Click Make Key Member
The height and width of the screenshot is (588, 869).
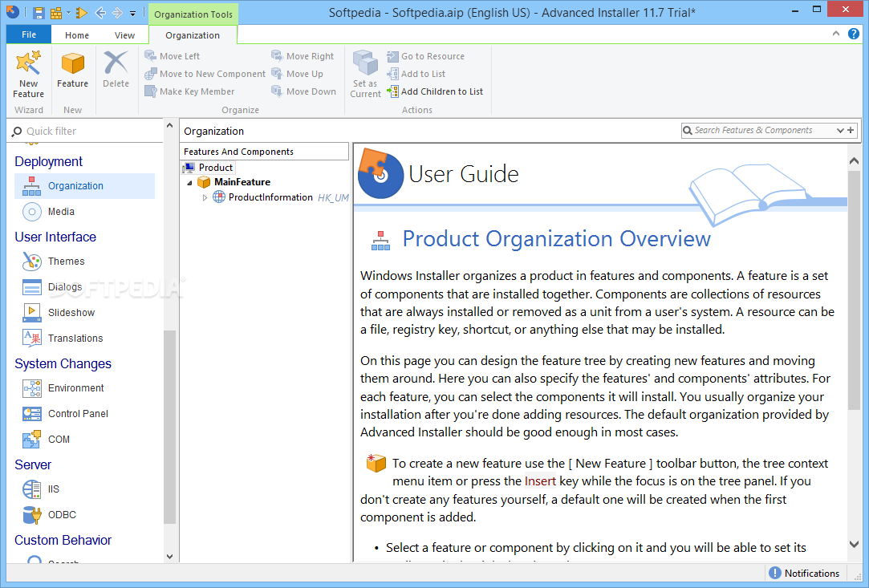[189, 91]
